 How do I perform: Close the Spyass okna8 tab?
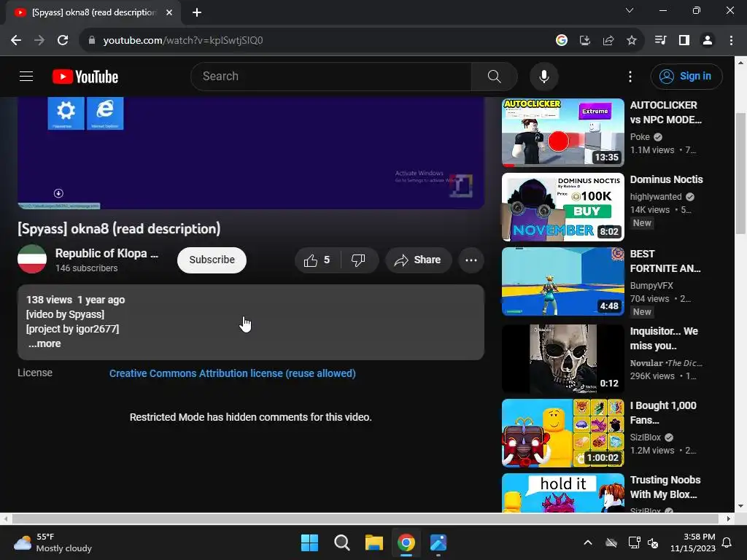[x=169, y=12]
